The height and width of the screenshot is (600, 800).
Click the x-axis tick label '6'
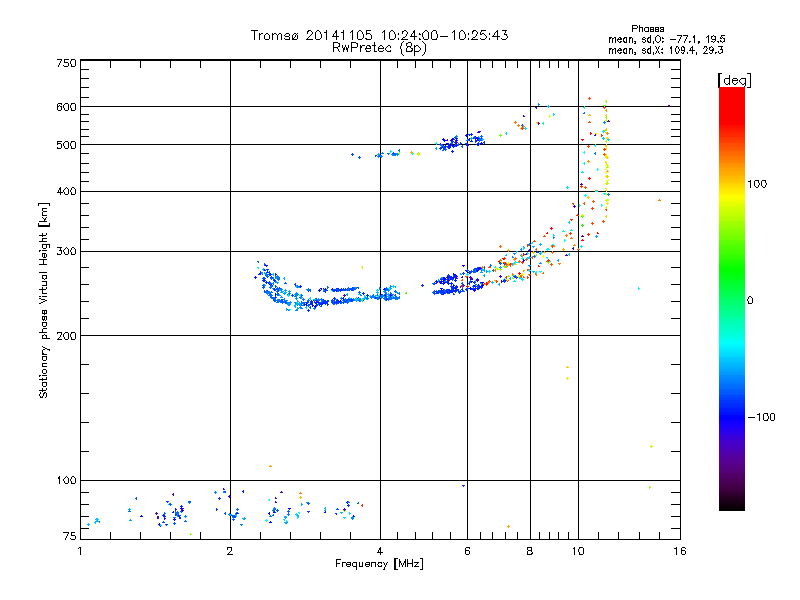coord(467,551)
